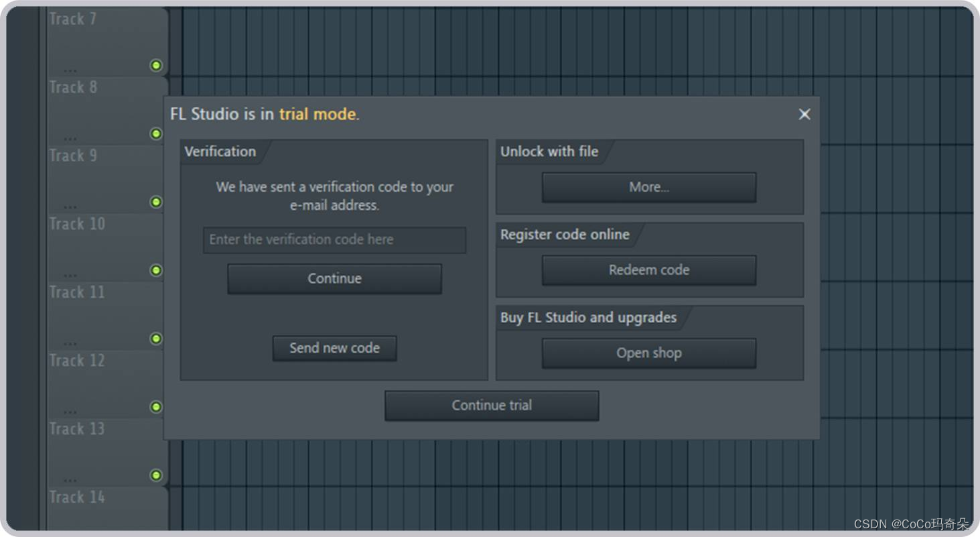Open More... under Unlock with file
Screen dimensions: 980x537
point(649,188)
